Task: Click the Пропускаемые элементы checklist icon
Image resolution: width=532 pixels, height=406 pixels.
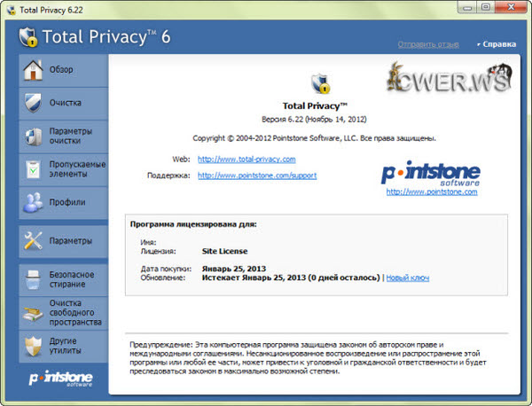Action: tap(33, 169)
